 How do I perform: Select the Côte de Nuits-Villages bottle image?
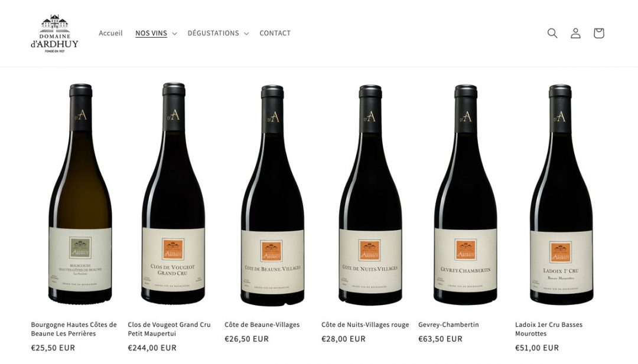[370, 195]
